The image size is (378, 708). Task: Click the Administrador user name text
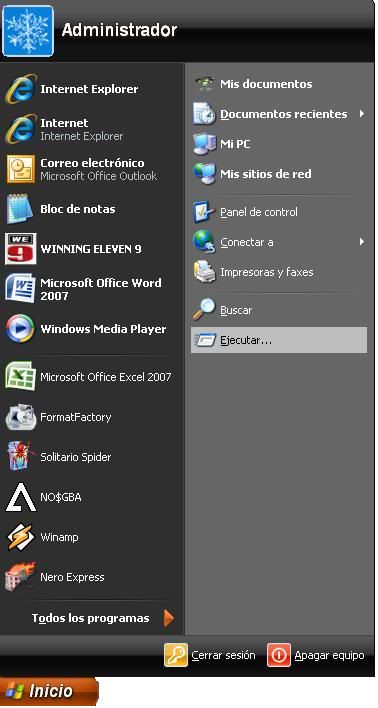point(119,30)
